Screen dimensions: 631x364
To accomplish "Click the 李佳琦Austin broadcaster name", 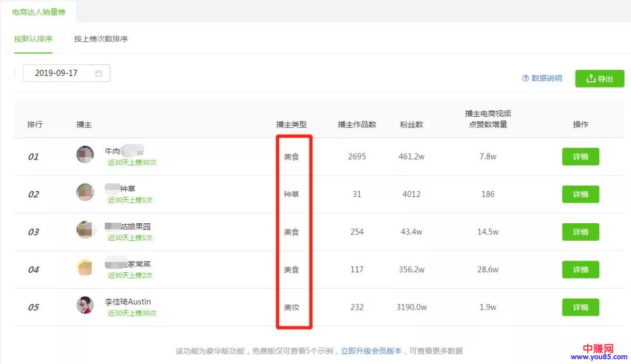I will coord(128,301).
